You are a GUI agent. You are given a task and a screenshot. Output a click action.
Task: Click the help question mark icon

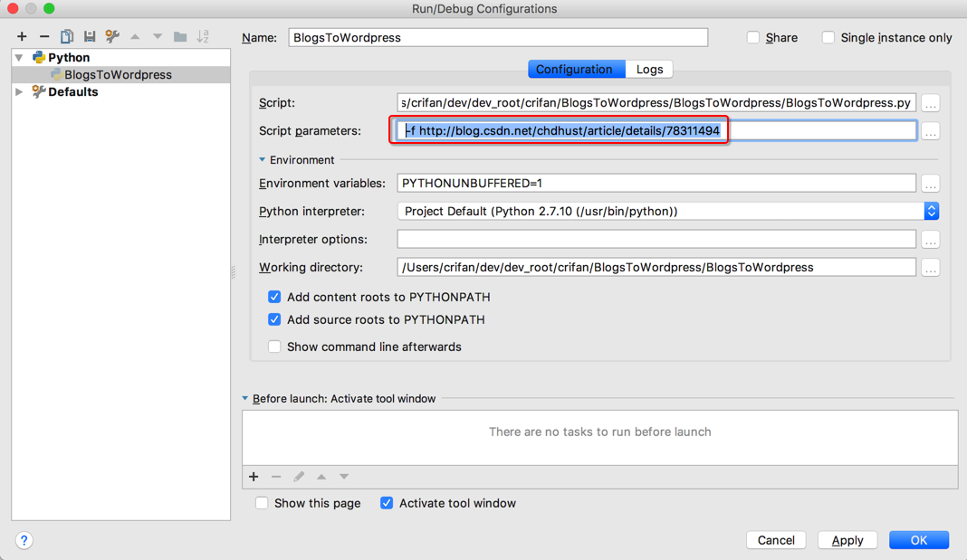point(24,540)
